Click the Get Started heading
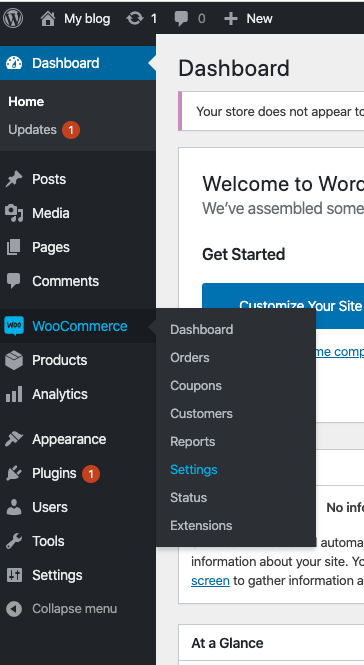 244,254
